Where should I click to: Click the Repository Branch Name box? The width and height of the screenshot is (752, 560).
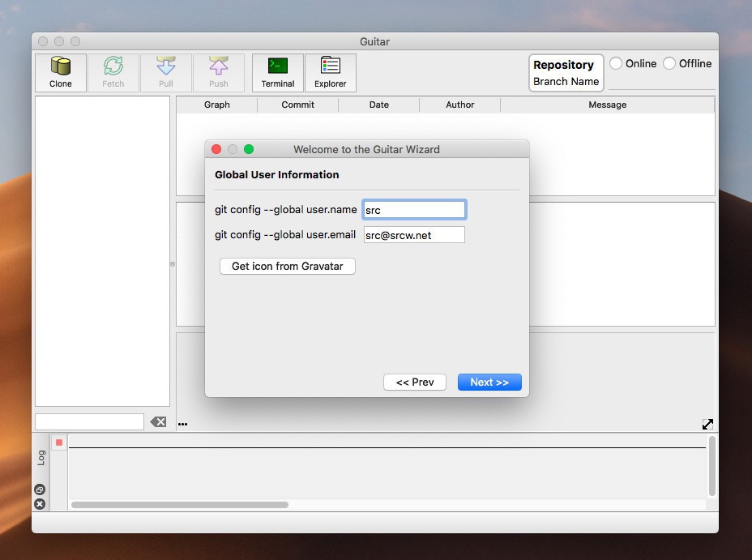566,73
